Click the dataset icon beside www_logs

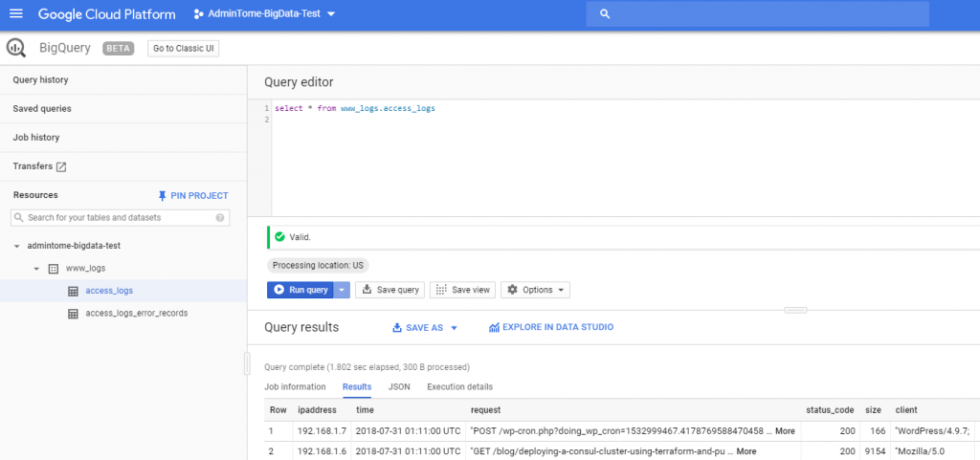[54, 269]
